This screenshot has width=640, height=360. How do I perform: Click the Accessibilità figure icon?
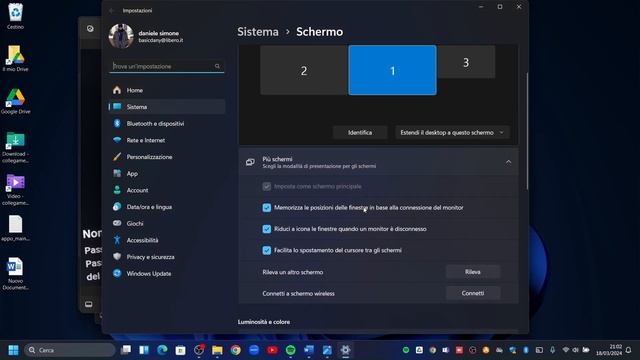coord(117,240)
